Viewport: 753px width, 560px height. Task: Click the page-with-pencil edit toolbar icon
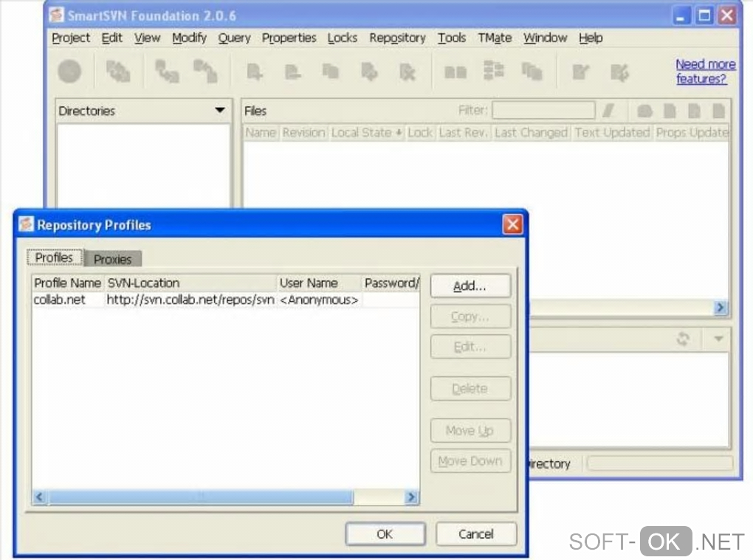click(580, 72)
